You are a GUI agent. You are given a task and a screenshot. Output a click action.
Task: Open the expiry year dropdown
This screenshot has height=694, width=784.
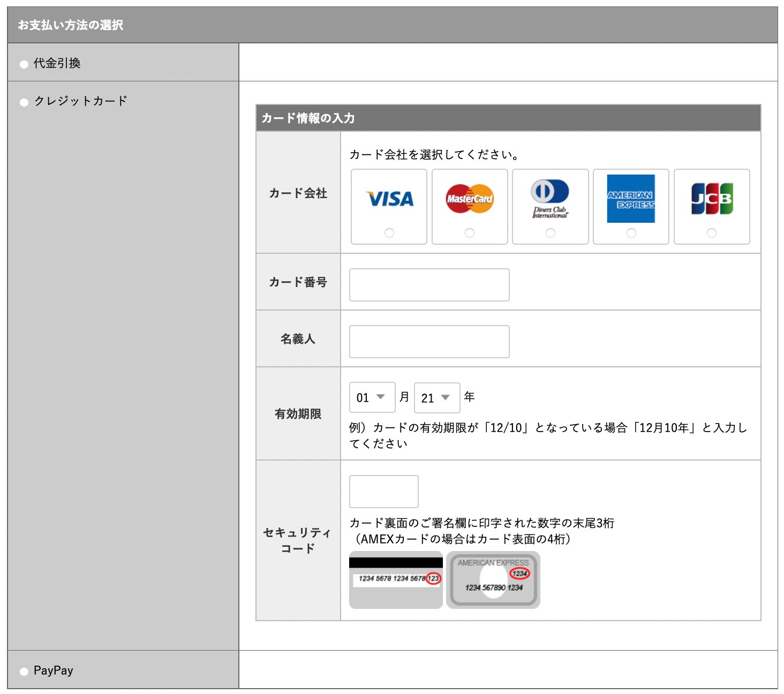[437, 398]
